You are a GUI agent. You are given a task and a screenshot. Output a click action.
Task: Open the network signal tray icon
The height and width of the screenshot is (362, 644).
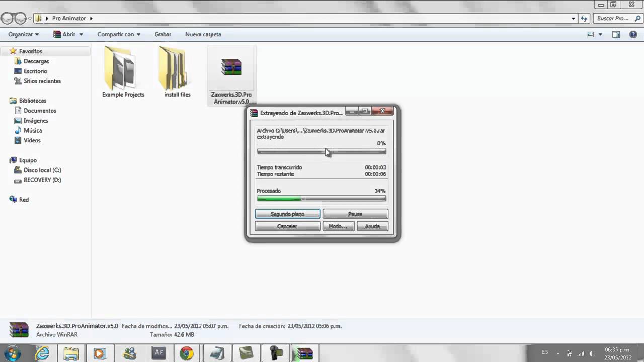[581, 353]
